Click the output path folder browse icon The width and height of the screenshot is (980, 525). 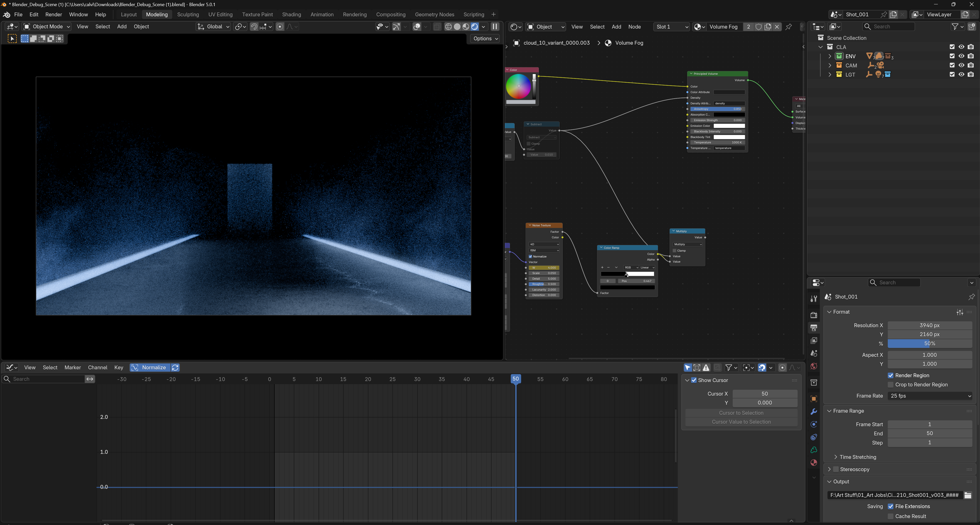[968, 495]
